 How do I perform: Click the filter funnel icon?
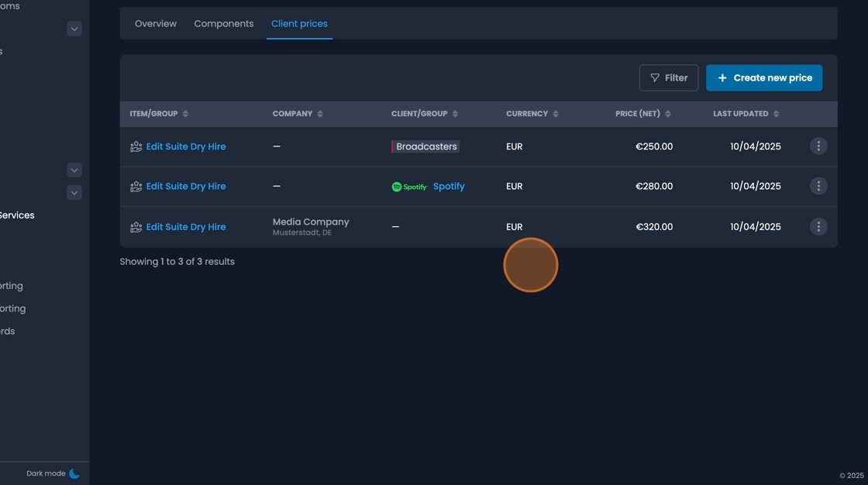click(x=656, y=77)
